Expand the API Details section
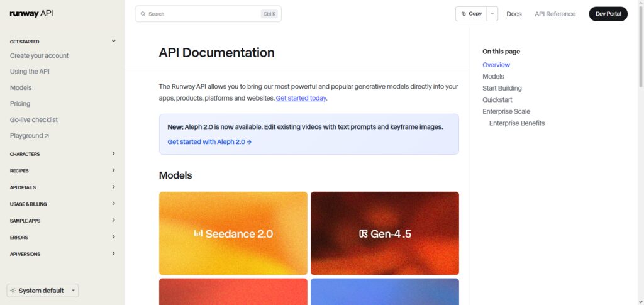The image size is (644, 305). pyautogui.click(x=62, y=187)
